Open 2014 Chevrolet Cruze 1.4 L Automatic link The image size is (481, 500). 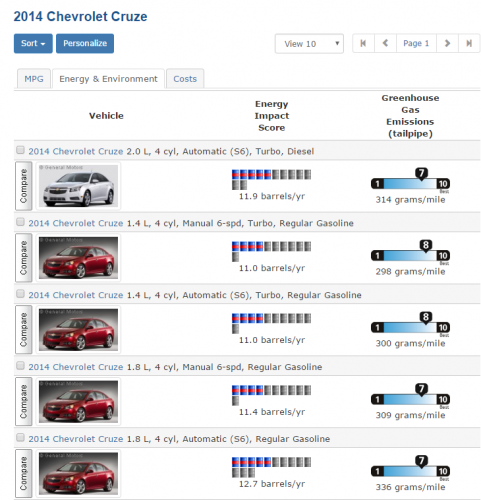pos(76,295)
